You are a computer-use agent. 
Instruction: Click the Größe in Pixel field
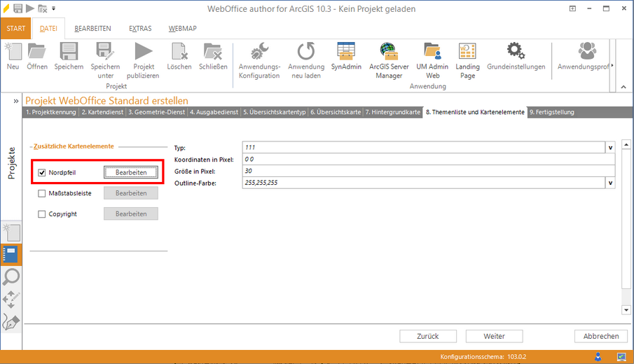[x=427, y=171]
